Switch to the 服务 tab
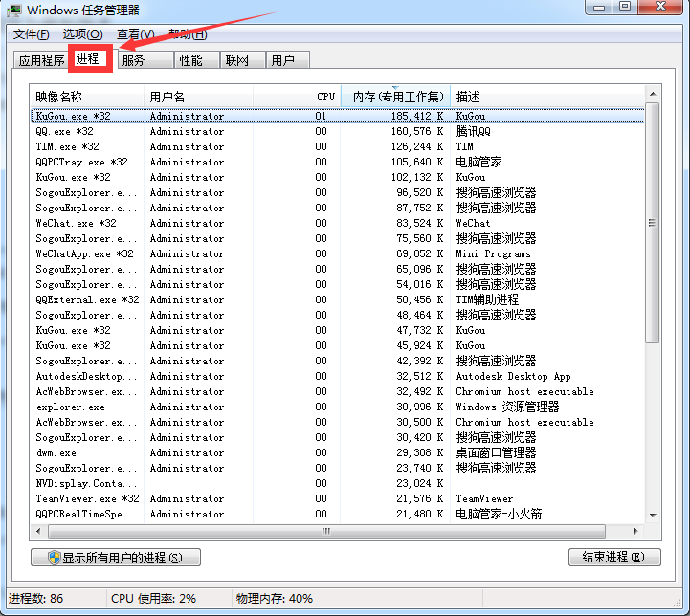The image size is (690, 616). [x=145, y=60]
